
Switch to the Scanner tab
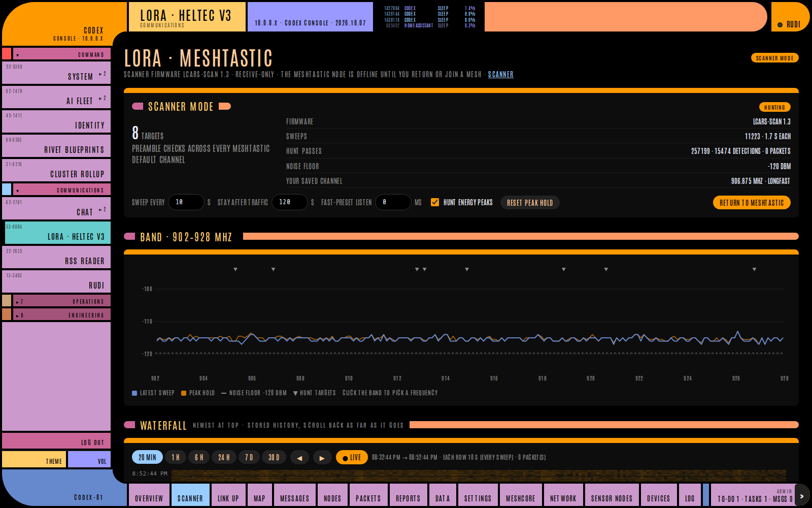190,495
